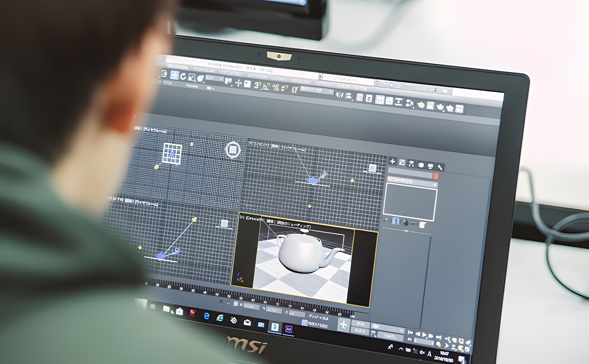The image size is (589, 364).
Task: Activate the Select and Place tool
Action: tap(200, 78)
